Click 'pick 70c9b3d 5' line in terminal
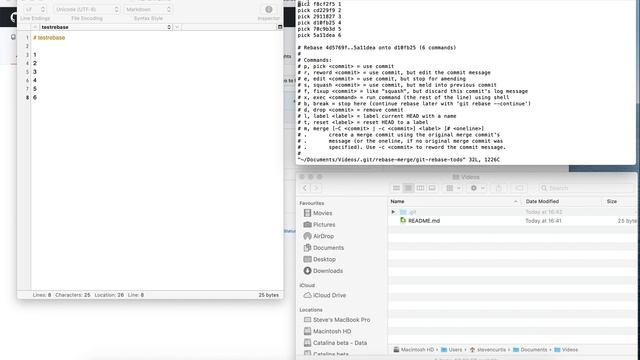 coord(319,29)
